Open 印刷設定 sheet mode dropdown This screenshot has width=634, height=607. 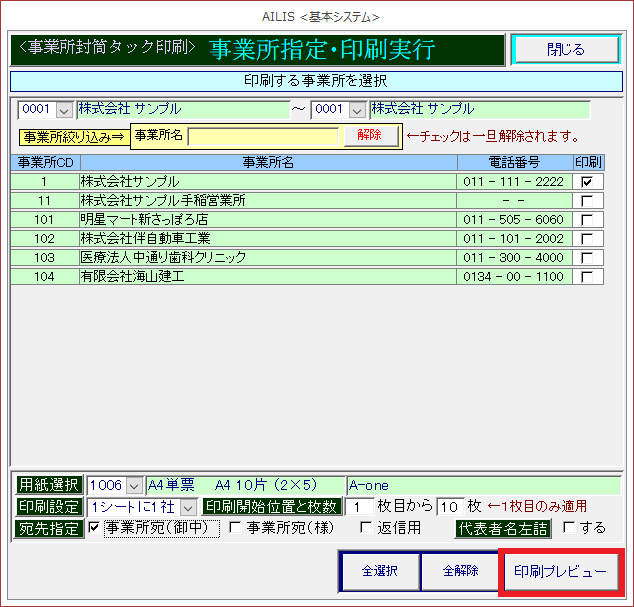(188, 507)
